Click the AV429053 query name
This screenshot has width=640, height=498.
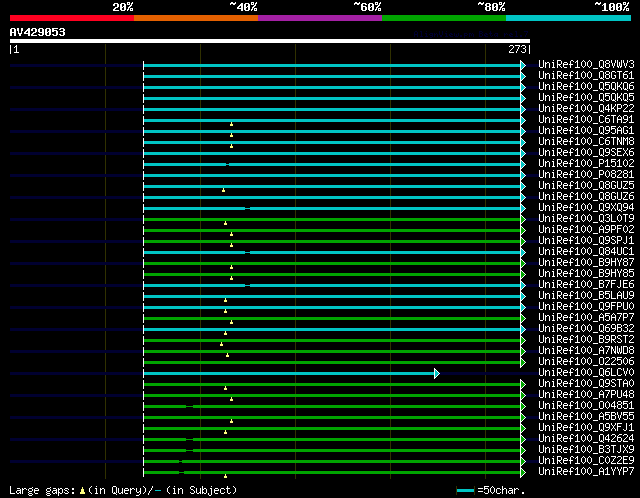pos(38,32)
